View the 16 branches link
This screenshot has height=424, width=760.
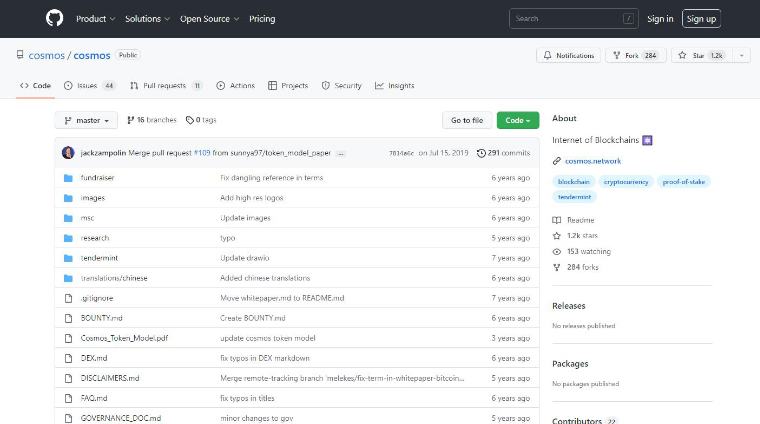(x=152, y=120)
